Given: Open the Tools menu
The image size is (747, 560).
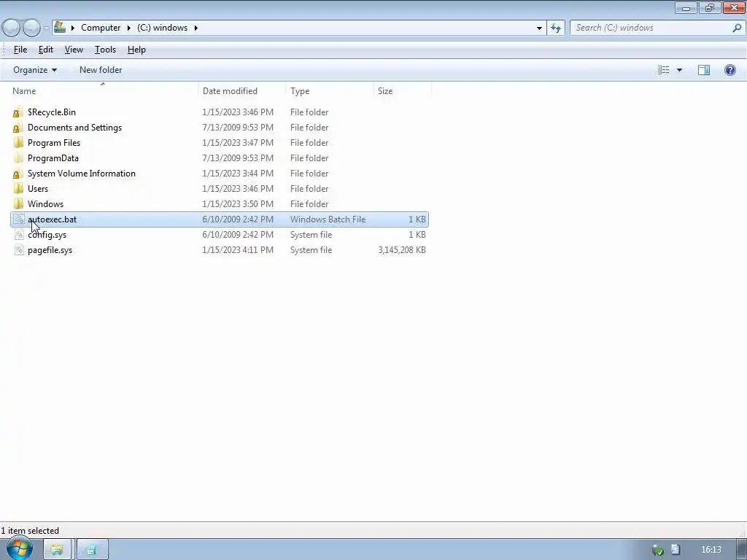Looking at the screenshot, I should [x=105, y=50].
